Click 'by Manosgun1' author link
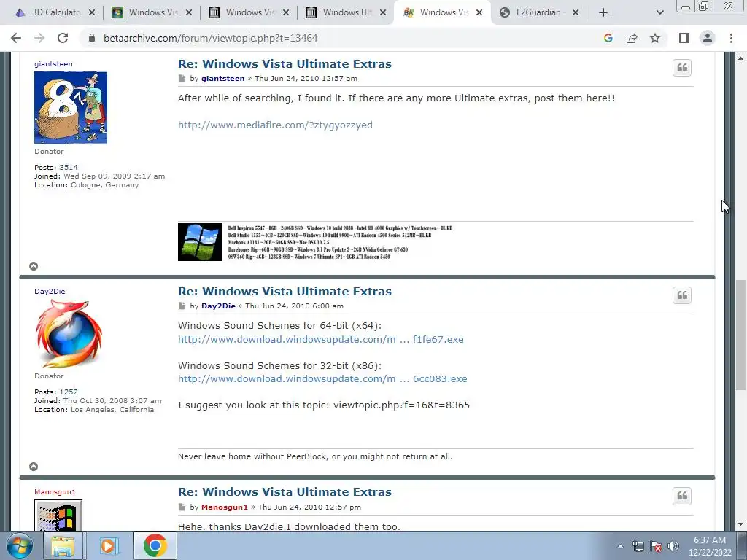The height and width of the screenshot is (560, 747). click(225, 507)
